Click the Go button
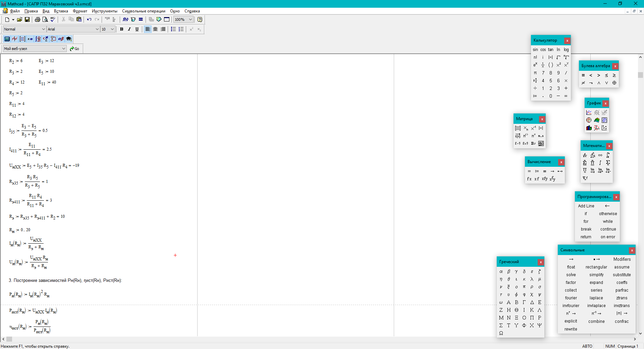The width and height of the screenshot is (644, 349). (74, 49)
